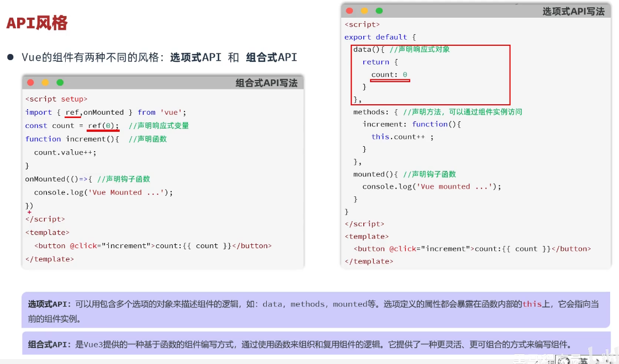Click the yellow dot in 选项式API写法 window
The height and width of the screenshot is (364, 619).
point(364,10)
